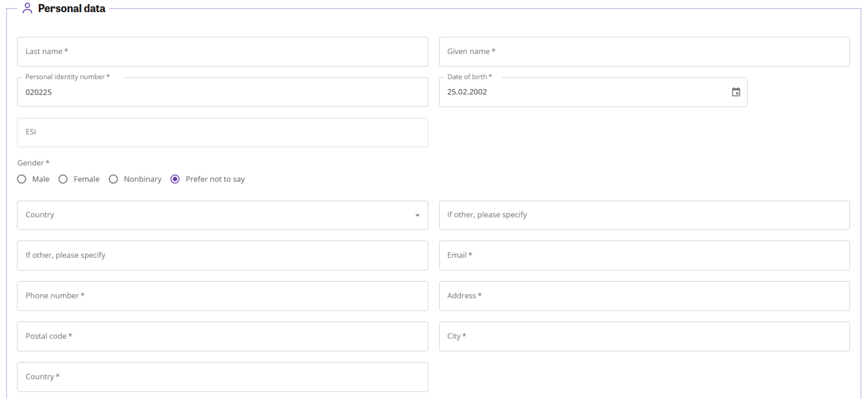Click the Email input field

[644, 256]
